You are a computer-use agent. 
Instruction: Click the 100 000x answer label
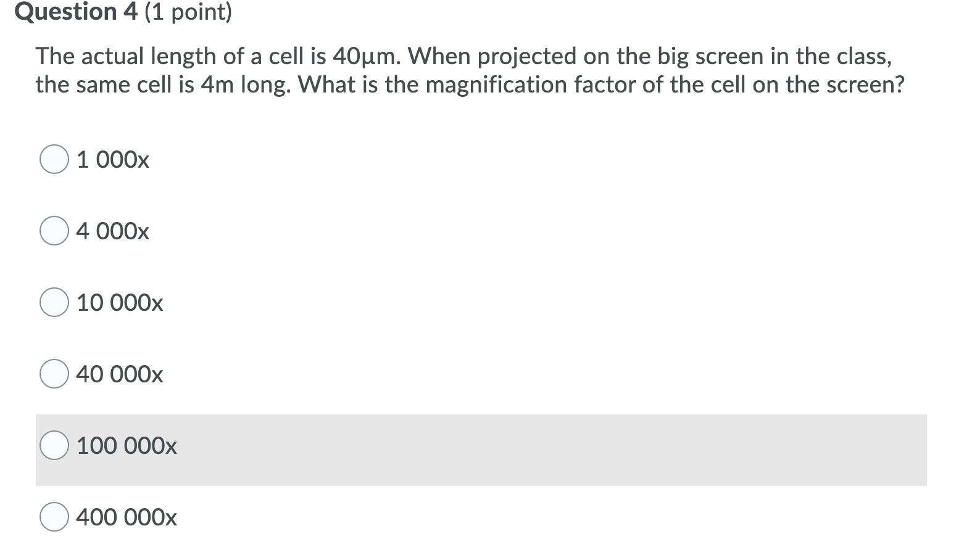126,446
